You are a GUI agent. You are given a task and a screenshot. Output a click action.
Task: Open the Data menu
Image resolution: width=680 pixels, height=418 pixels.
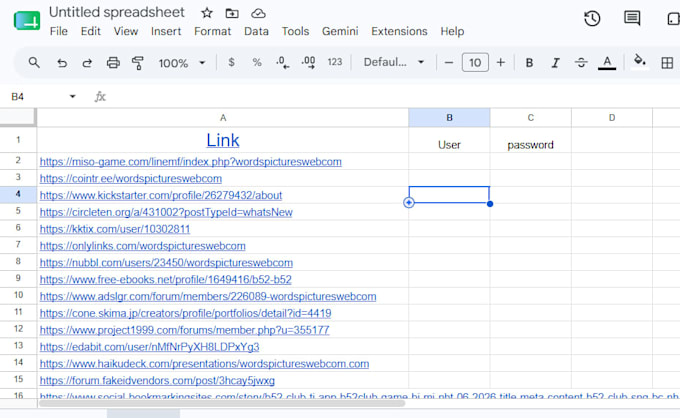click(x=256, y=31)
